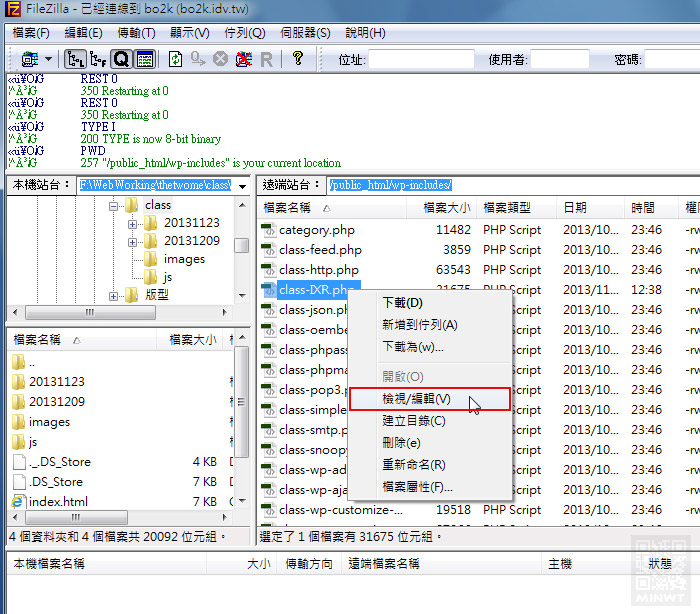Sort remote files by 檔案名稱 header
The image size is (700, 614).
click(x=333, y=208)
